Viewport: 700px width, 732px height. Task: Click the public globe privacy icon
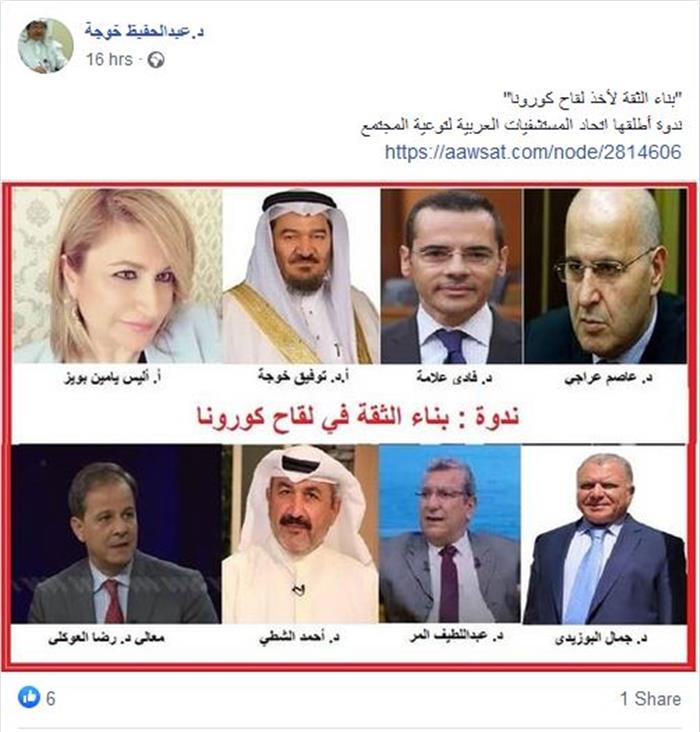coord(156,60)
